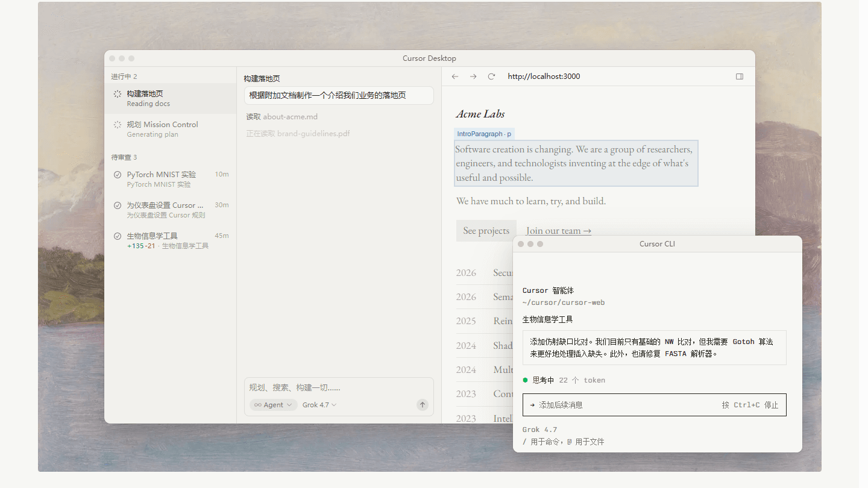This screenshot has height=488, width=868.
Task: Click the 30m timestamp on 为仪表盘设置
Action: (222, 205)
